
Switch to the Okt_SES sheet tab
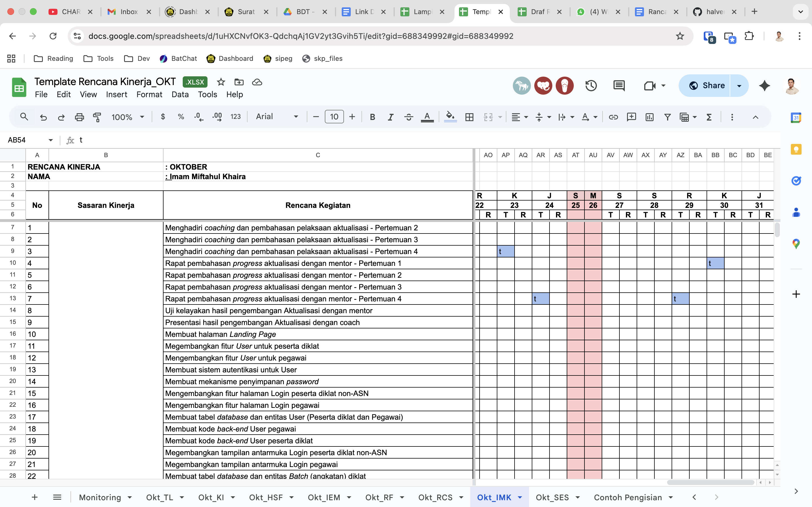pyautogui.click(x=552, y=497)
